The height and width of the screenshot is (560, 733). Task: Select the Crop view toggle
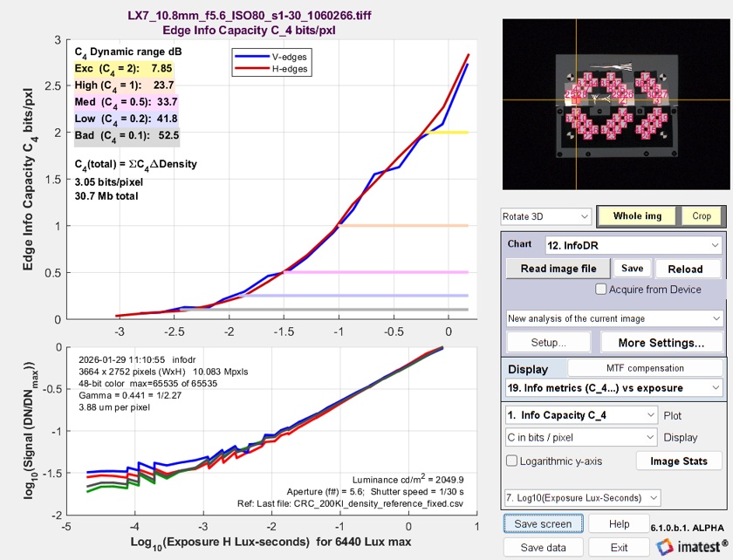(x=702, y=215)
